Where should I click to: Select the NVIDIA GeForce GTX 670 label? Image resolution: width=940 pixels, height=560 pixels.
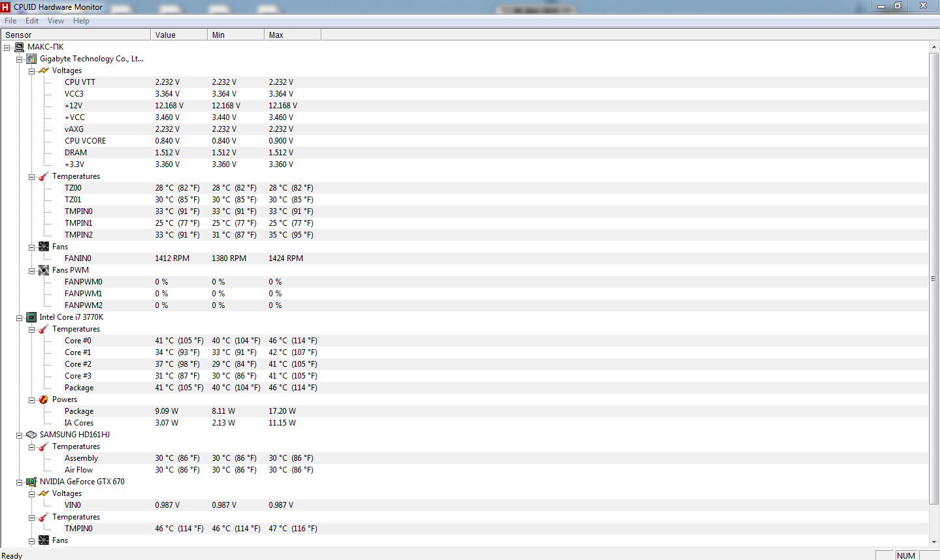pos(82,482)
